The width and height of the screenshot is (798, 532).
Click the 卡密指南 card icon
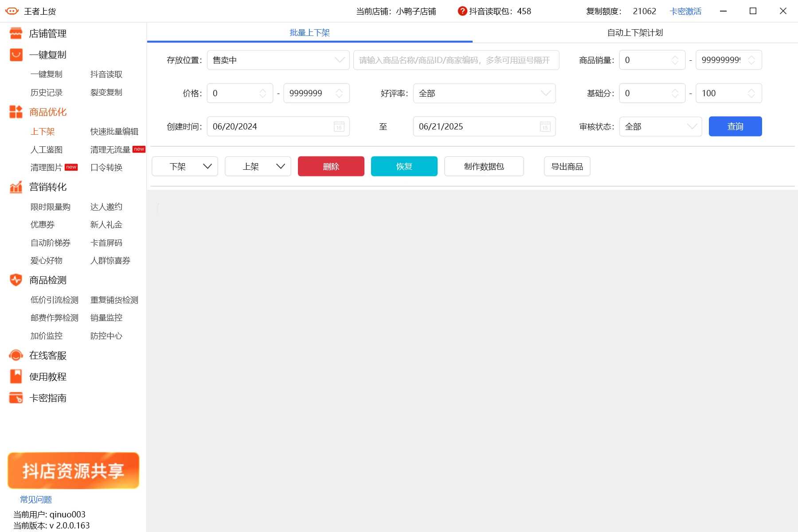click(x=16, y=398)
